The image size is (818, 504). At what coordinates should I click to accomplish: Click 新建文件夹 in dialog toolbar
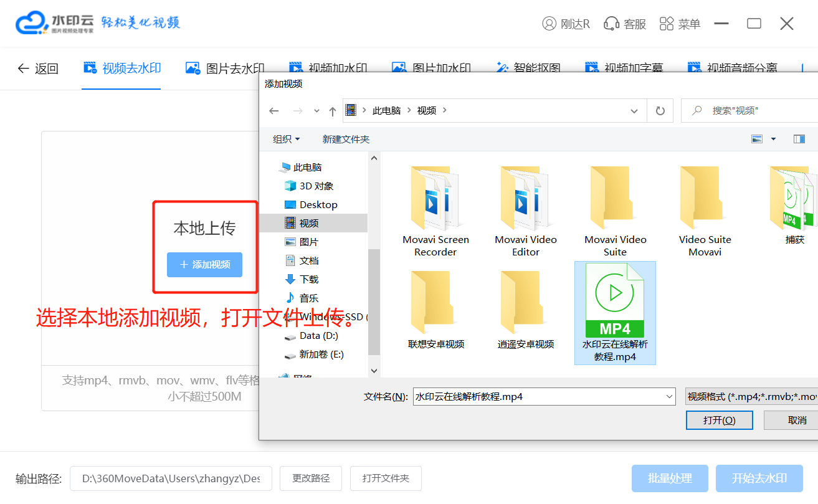[346, 139]
